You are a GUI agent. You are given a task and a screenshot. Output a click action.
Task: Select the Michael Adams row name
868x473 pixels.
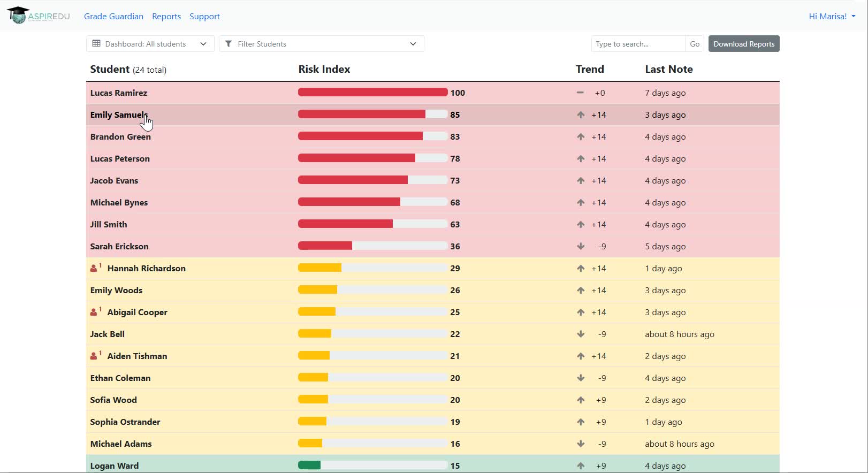(121, 444)
